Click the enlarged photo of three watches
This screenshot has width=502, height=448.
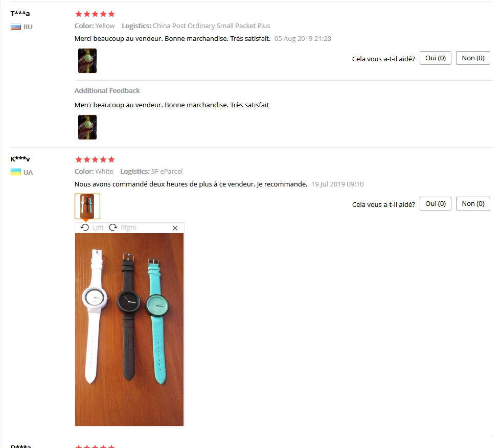pyautogui.click(x=129, y=329)
